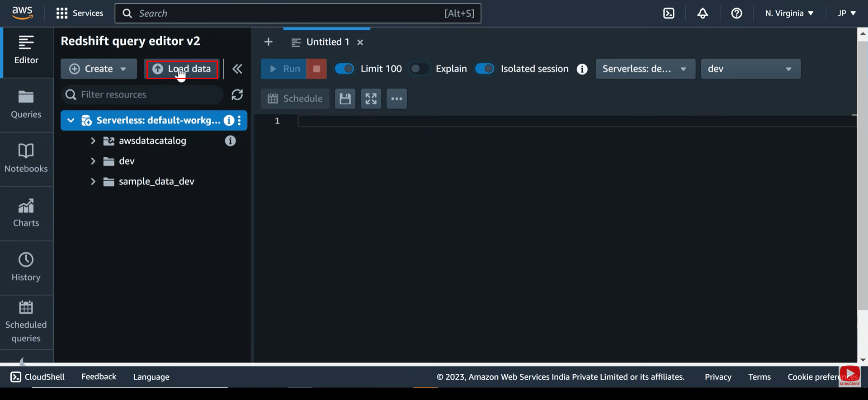Expand the editor to full screen
The width and height of the screenshot is (868, 400).
(x=371, y=99)
